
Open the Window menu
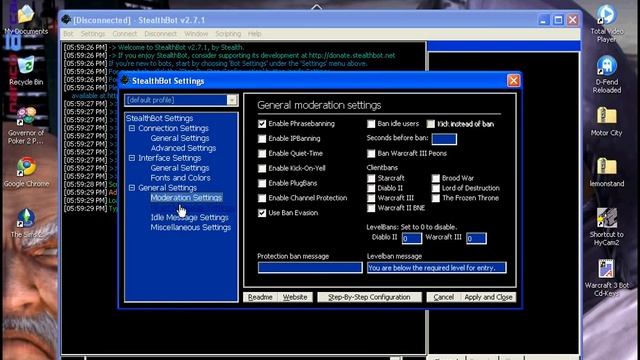point(196,34)
